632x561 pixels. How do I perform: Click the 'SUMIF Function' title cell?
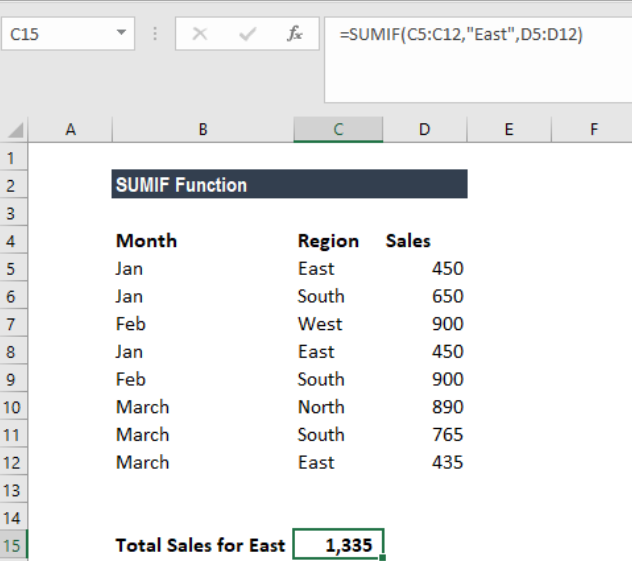tap(289, 184)
